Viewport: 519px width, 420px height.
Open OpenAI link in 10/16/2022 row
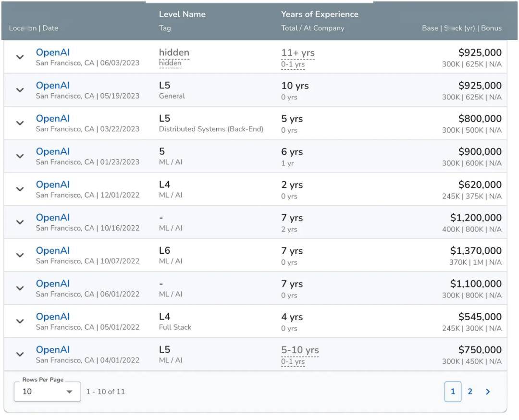53,217
